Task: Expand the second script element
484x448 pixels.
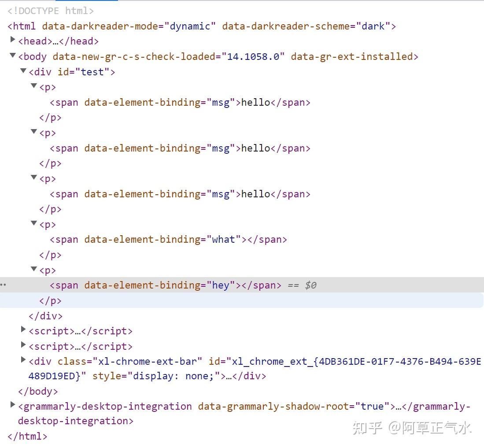Action: pyautogui.click(x=23, y=345)
